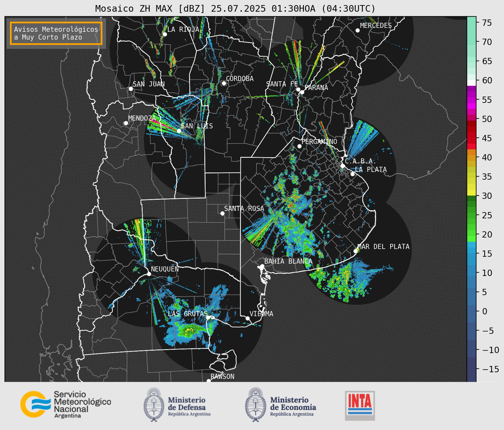Click the SAN JUAN city marker
Viewport: 504px width, 430px height.
coord(131,89)
